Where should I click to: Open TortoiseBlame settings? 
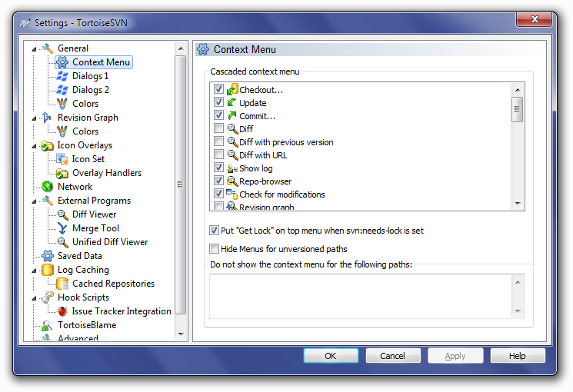click(87, 325)
